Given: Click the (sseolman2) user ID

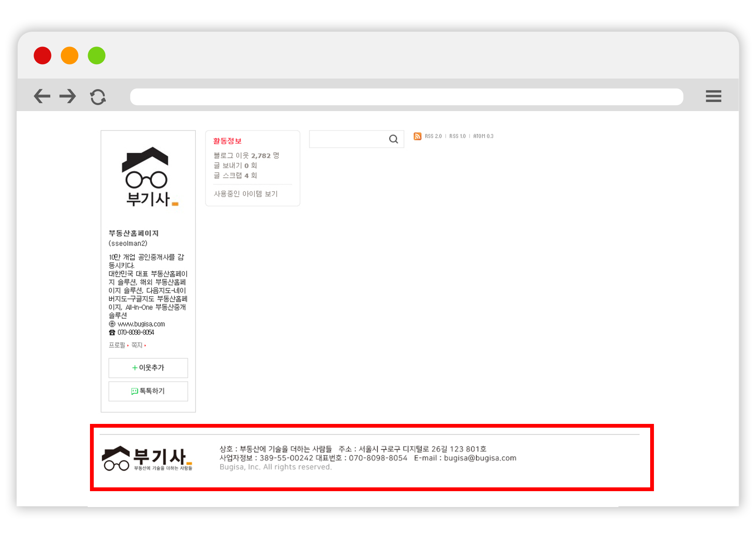Looking at the screenshot, I should coord(128,243).
